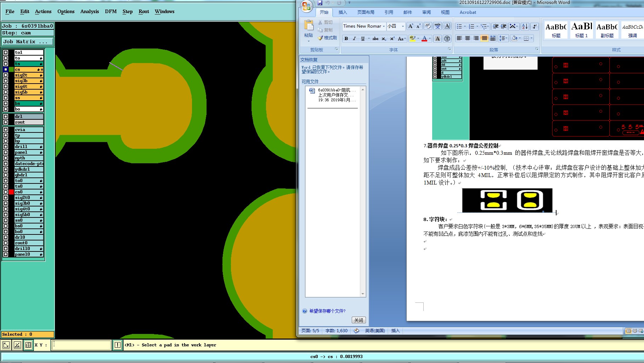The image size is (644, 363).
Task: Click the grid/snap icon left of X Y
Action: click(28, 345)
